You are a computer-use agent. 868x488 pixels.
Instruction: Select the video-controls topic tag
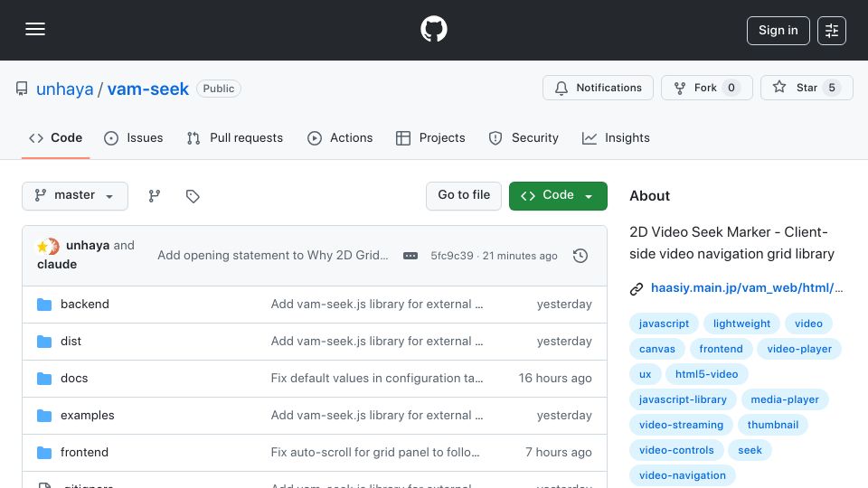point(676,451)
